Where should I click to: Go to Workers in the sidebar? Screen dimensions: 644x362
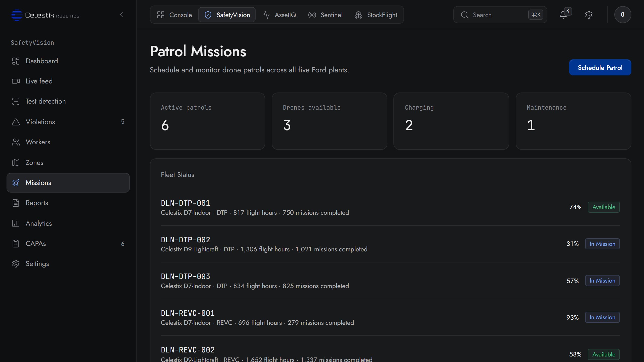[x=68, y=142]
